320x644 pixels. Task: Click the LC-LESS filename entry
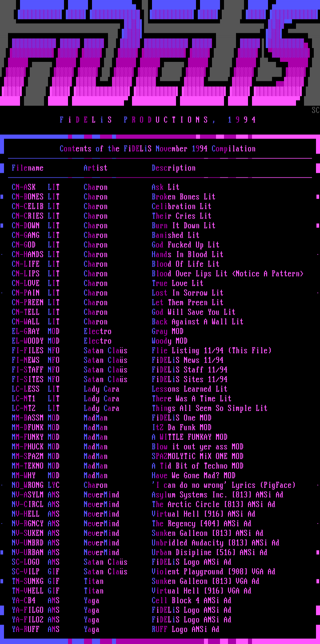(36, 389)
